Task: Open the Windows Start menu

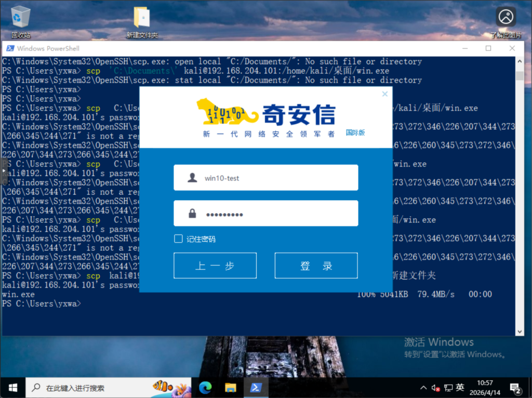Action: [x=12, y=387]
